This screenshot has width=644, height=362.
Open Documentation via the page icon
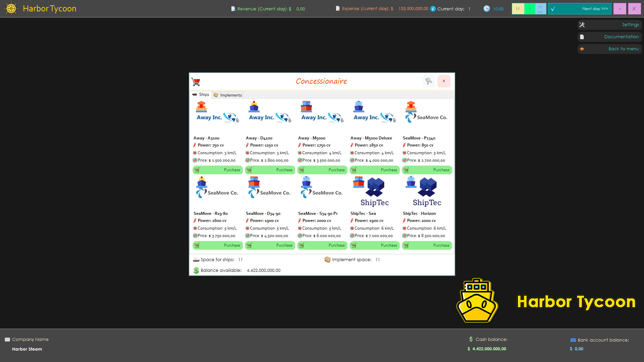(582, 37)
